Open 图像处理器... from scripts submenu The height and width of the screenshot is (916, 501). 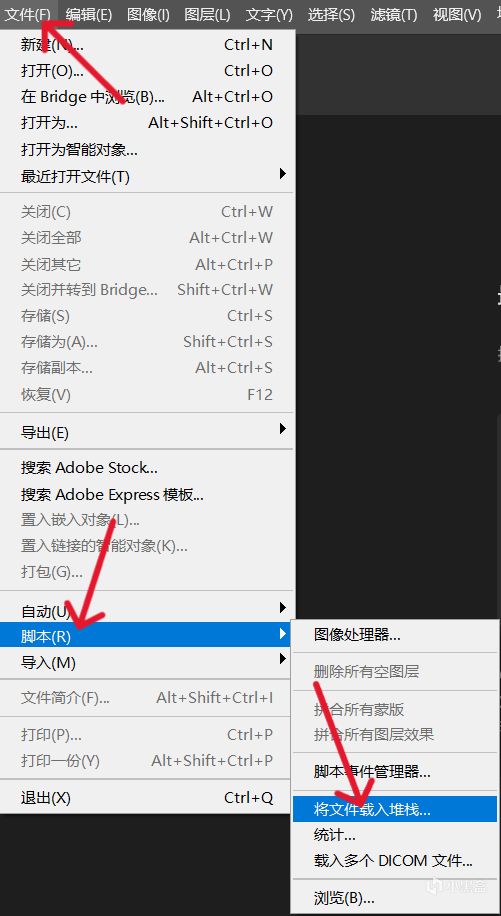(395, 634)
